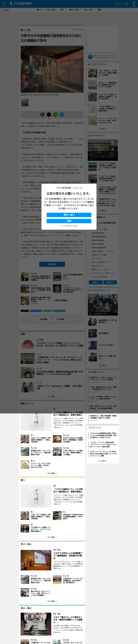Viewport: 138px width, 644px height.
Task: Click もっと見る under the 買う section
Action: (x=52, y=537)
